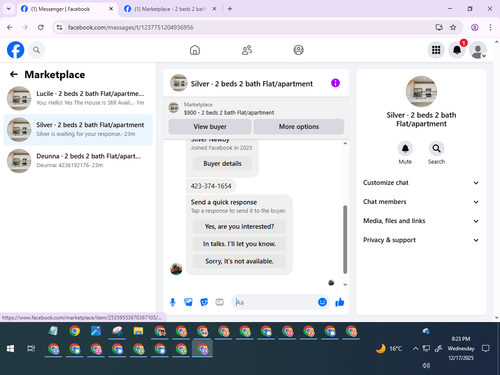
Task: Click the browser address bar URL
Action: point(130,27)
